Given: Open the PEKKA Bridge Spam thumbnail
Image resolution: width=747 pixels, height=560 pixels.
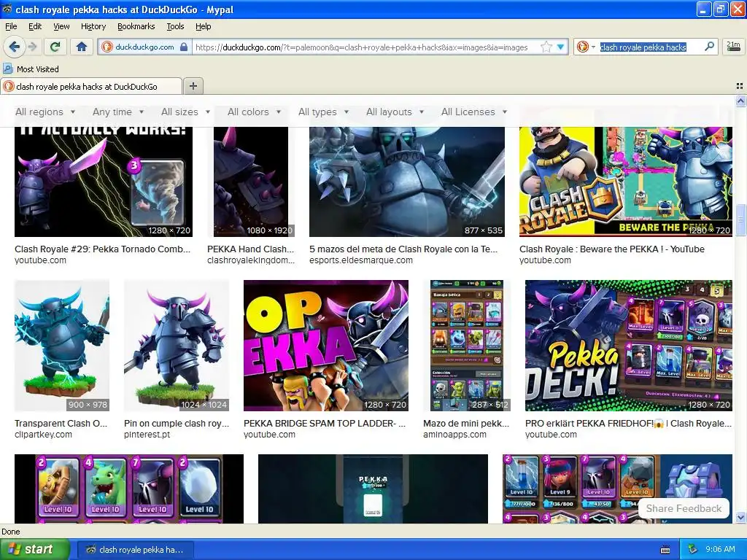Looking at the screenshot, I should tap(326, 345).
